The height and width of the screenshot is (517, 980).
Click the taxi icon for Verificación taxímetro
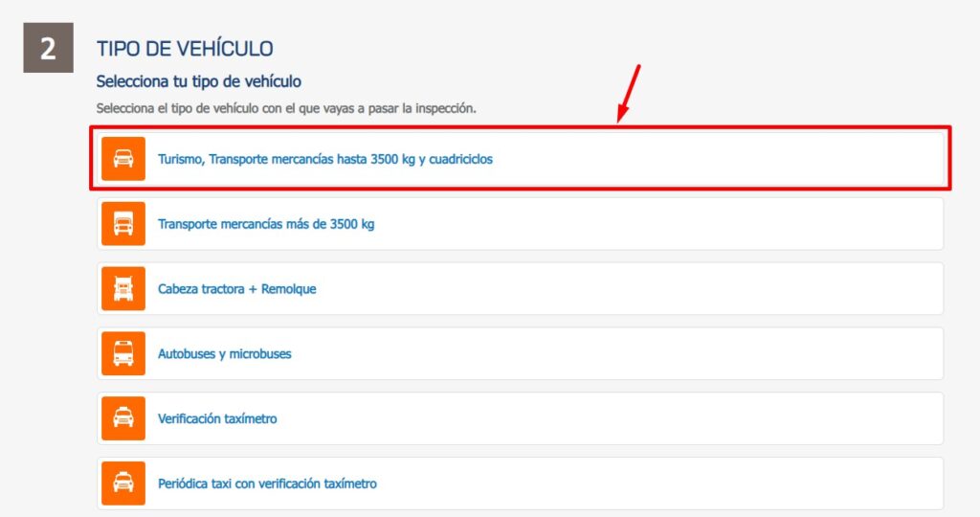(x=123, y=418)
